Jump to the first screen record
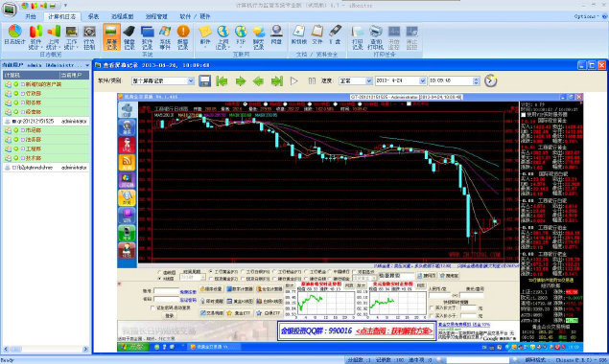This screenshot has width=609, height=364. click(x=222, y=81)
